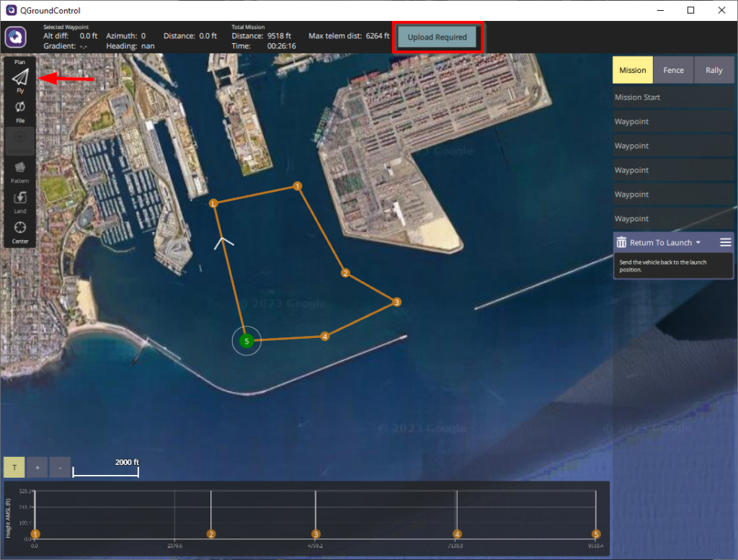Open the File tool in the plan toolbar
Screen dimensions: 738x560
[20, 108]
